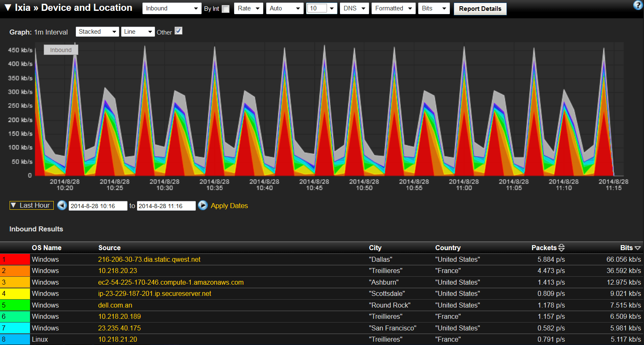Click the Bits column header text
Screen dimensions: 644x345
pyautogui.click(x=627, y=248)
